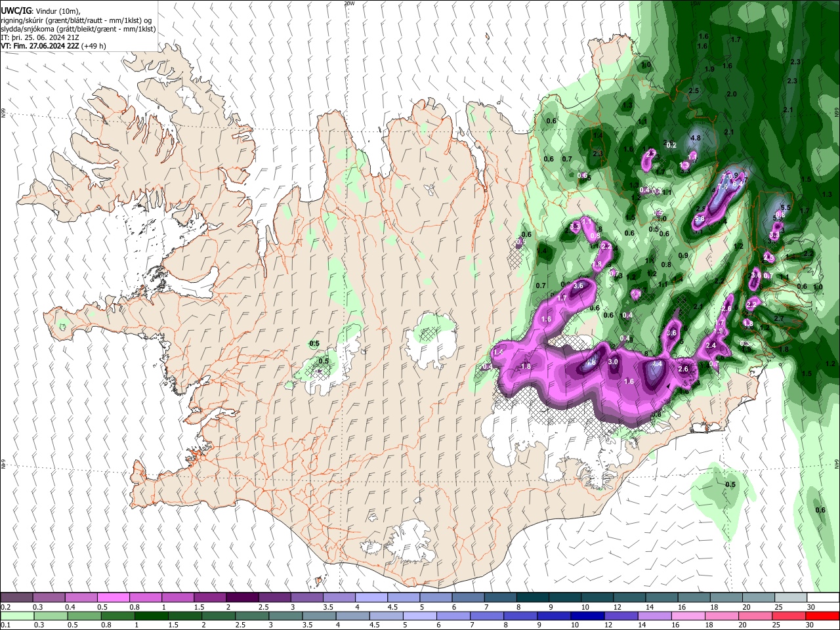840x630 pixels.
Task: Click the map precipitation value 5.5
Action: (x=786, y=207)
